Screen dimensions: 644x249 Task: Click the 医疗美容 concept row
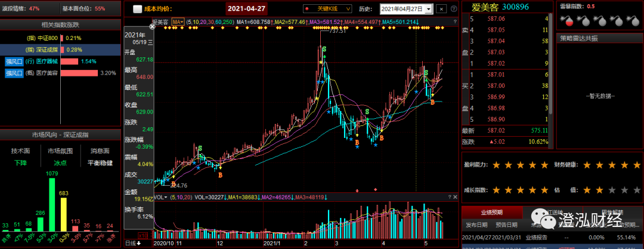click(61, 73)
